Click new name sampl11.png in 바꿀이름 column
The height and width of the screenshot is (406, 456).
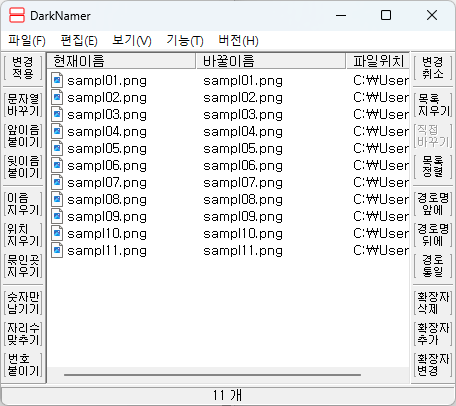tap(243, 251)
